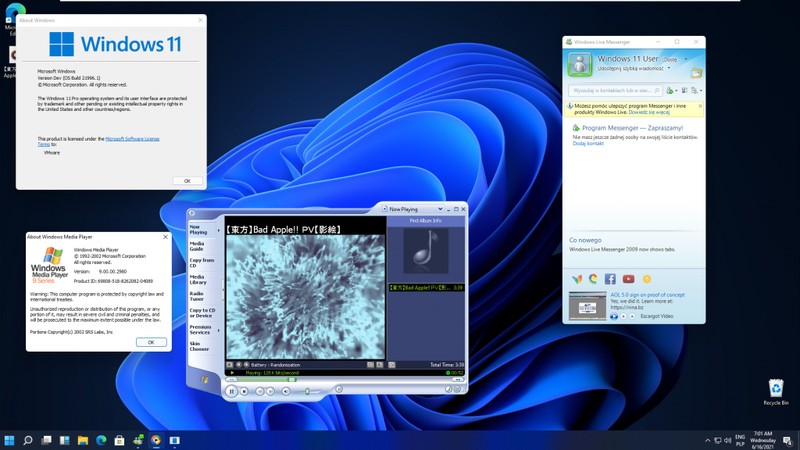
Task: Click OK in About Windows Media Player
Action: [151, 342]
